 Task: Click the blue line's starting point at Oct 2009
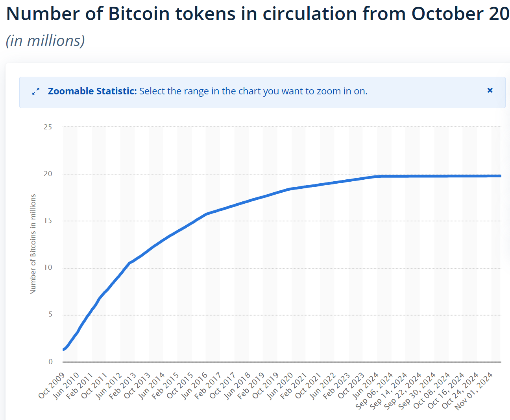coord(64,349)
